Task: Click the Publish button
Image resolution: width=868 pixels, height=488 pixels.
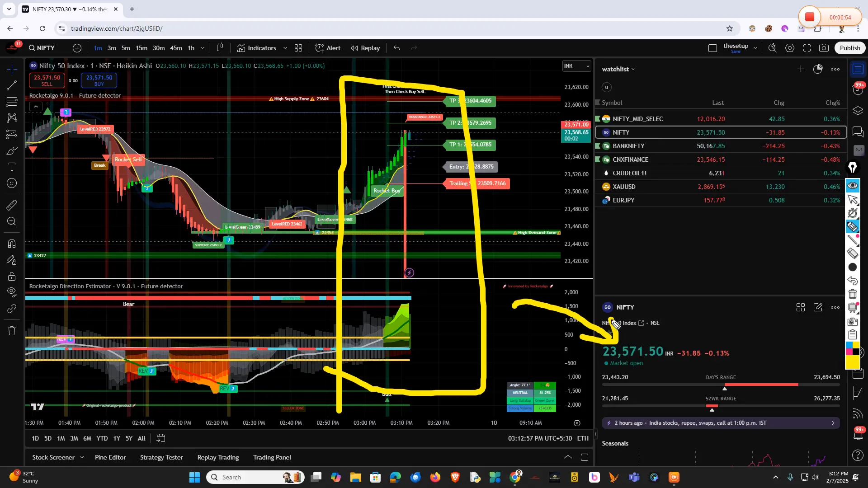Action: (x=849, y=47)
